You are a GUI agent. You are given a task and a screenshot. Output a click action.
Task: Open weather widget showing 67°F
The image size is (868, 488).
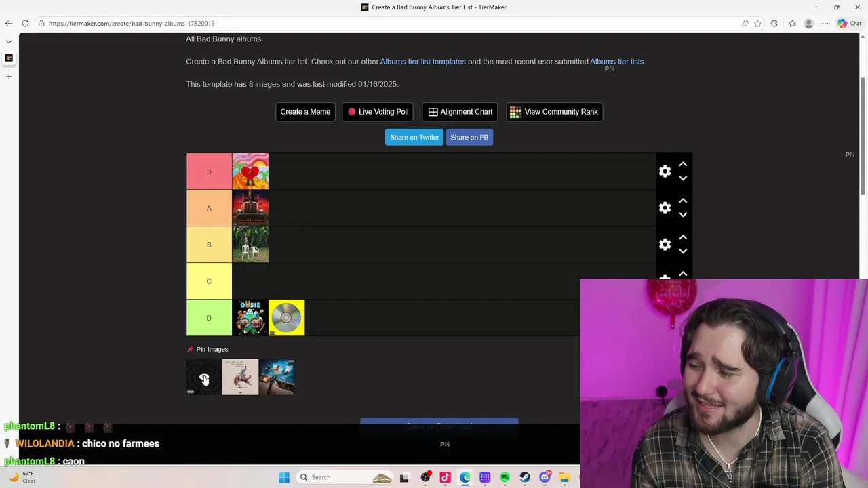[x=22, y=477]
